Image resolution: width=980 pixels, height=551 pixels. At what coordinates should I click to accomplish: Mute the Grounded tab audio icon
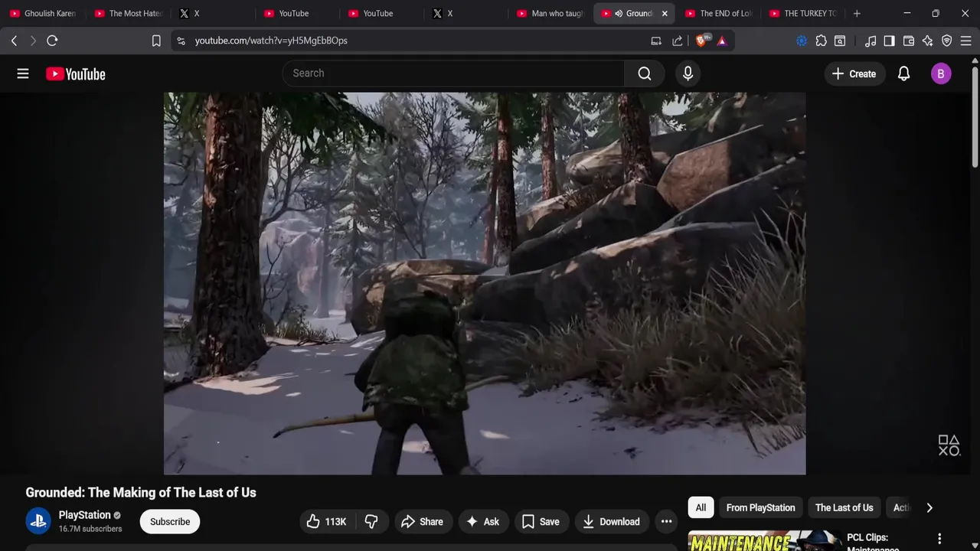pyautogui.click(x=619, y=13)
